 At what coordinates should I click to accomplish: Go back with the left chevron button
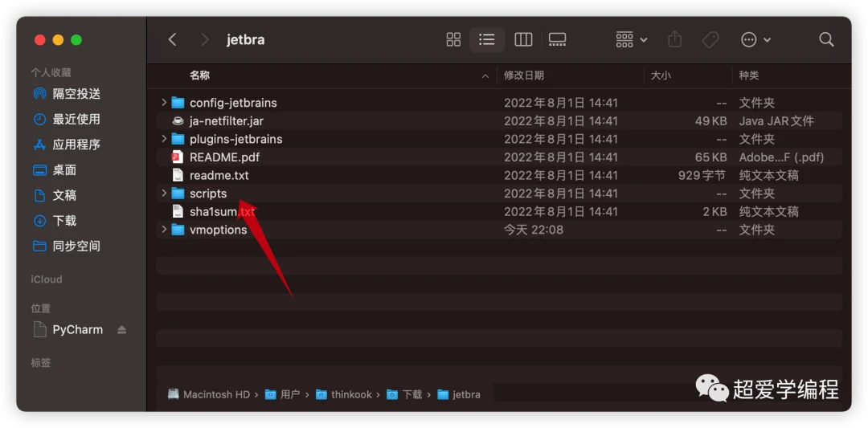tap(172, 40)
